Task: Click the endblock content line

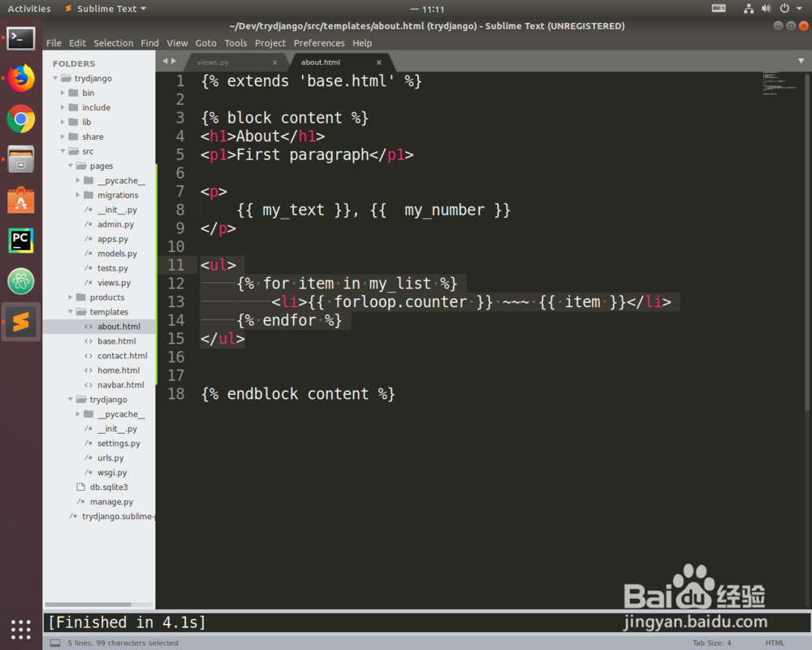Action: tap(298, 394)
